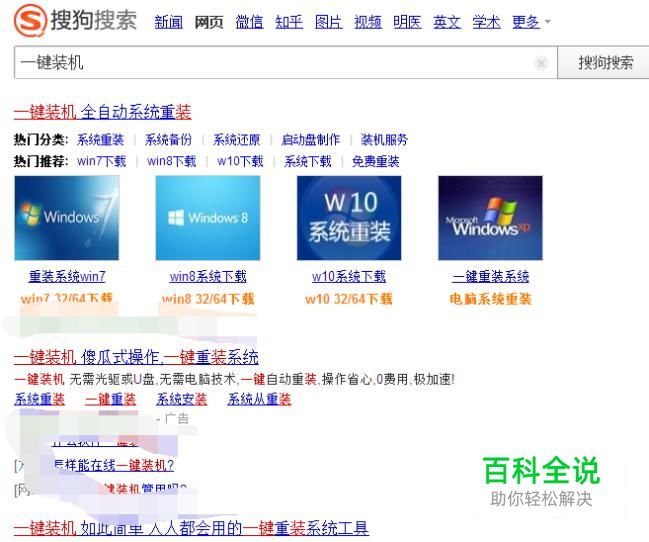This screenshot has width=649, height=542.
Task: Go to the 图片 images tab
Action: (x=328, y=22)
